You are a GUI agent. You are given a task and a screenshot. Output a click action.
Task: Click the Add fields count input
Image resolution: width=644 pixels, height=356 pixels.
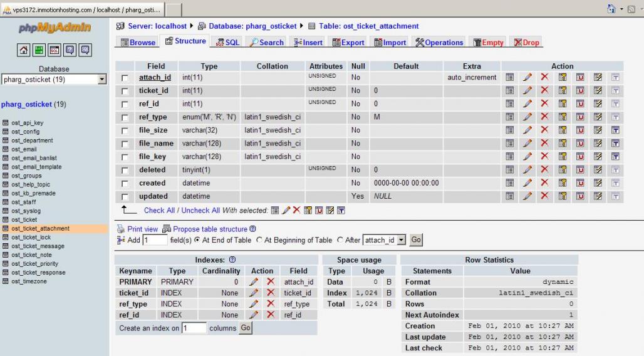coord(155,239)
